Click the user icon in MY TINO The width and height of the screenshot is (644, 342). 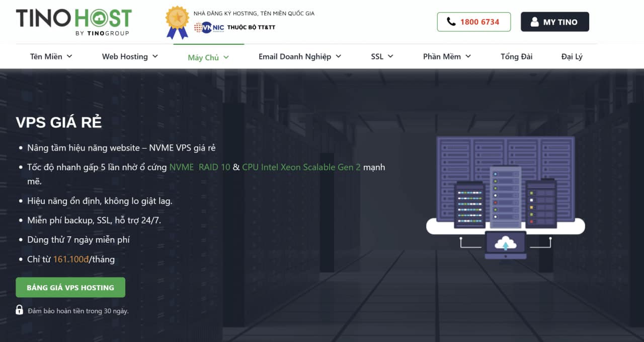(x=534, y=22)
